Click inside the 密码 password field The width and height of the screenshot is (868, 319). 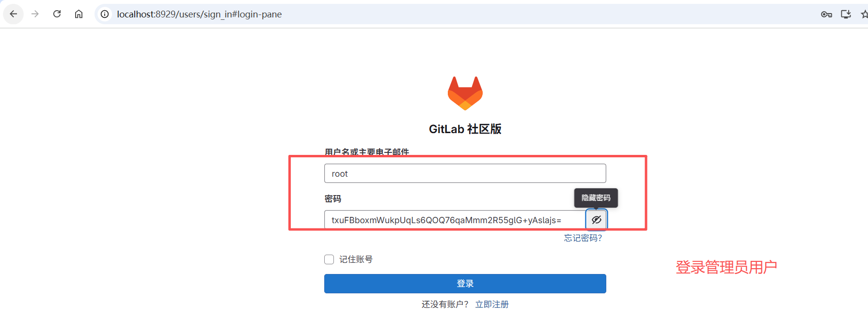pyautogui.click(x=455, y=220)
